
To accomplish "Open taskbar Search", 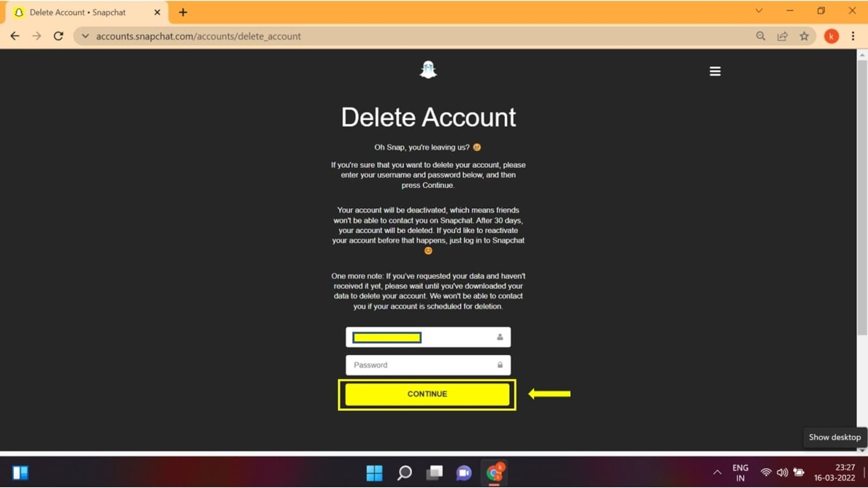I will click(404, 473).
